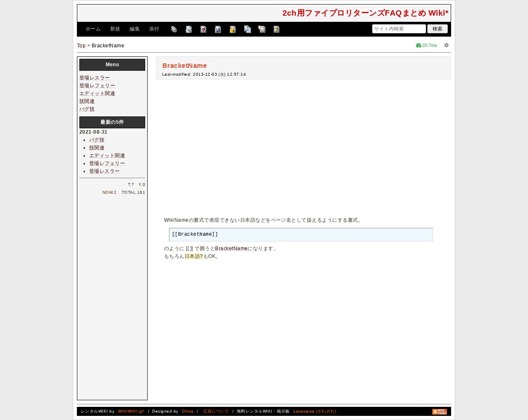This screenshot has height=420, width=528.
Task: Open 登場レフェリー in the Menu section
Action: pyautogui.click(x=97, y=86)
